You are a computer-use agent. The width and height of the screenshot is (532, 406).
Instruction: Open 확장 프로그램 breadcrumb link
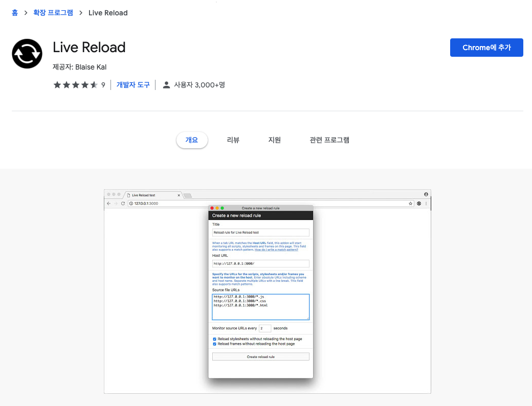[x=53, y=13]
